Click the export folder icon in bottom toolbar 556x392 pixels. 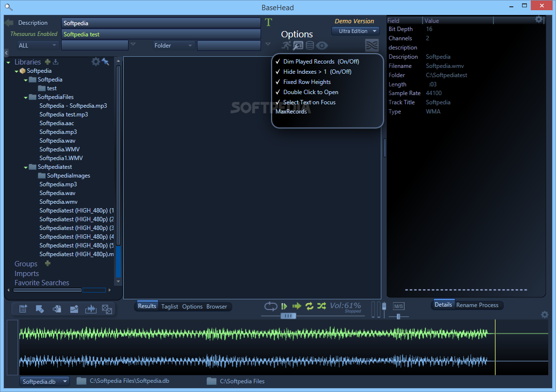(x=74, y=309)
